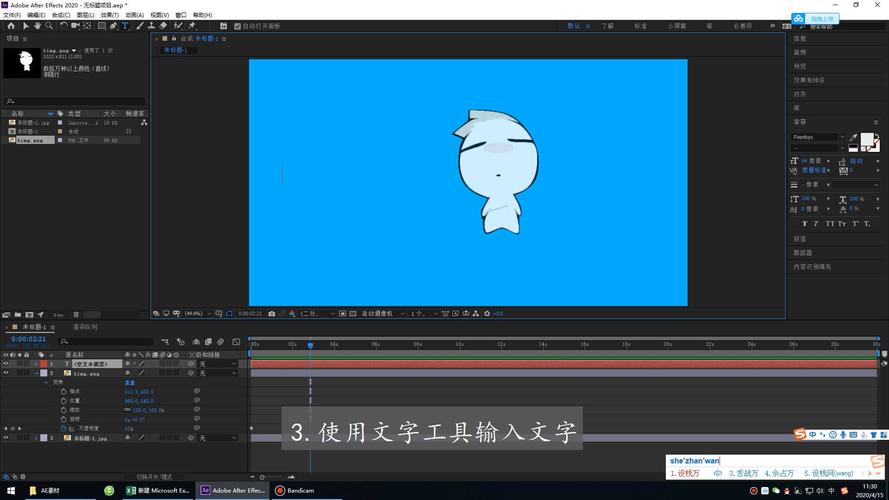Click the blue playhead marker on time ruler

click(x=310, y=345)
